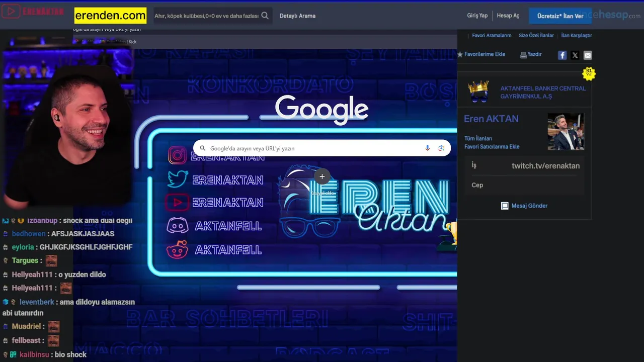
Task: Click the Reddit neon icon
Action: [x=177, y=249]
